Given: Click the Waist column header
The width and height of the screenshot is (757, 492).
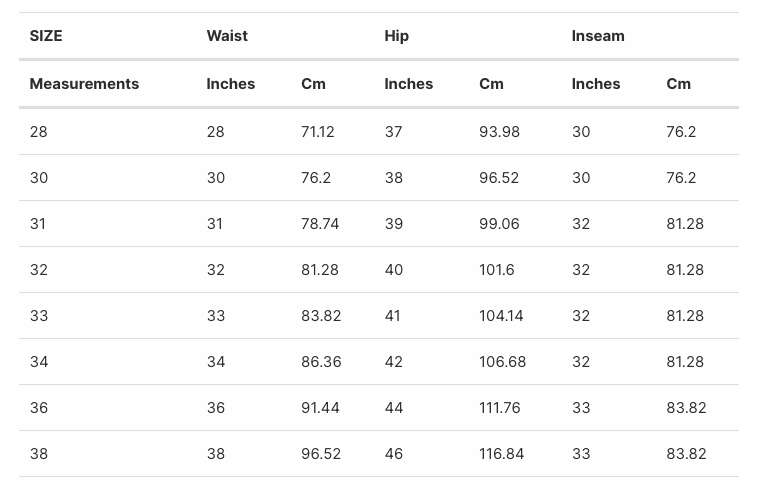Looking at the screenshot, I should point(227,36).
